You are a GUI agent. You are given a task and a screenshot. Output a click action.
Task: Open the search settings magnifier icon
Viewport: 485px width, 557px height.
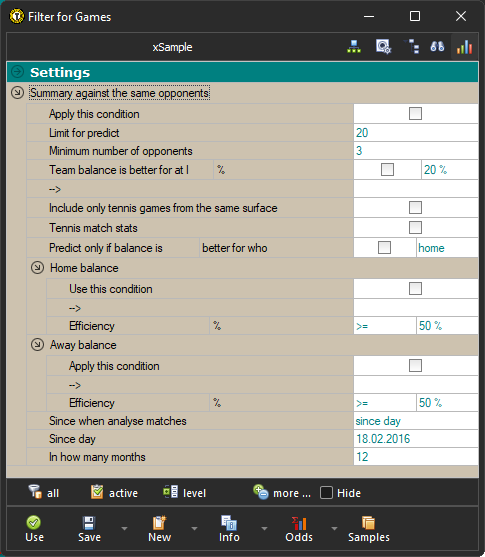click(x=383, y=47)
